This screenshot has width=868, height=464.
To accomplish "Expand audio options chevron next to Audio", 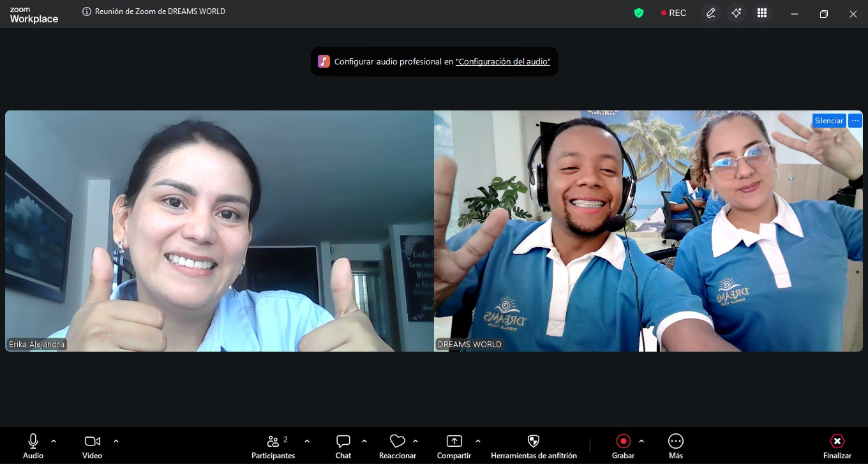I will (54, 441).
